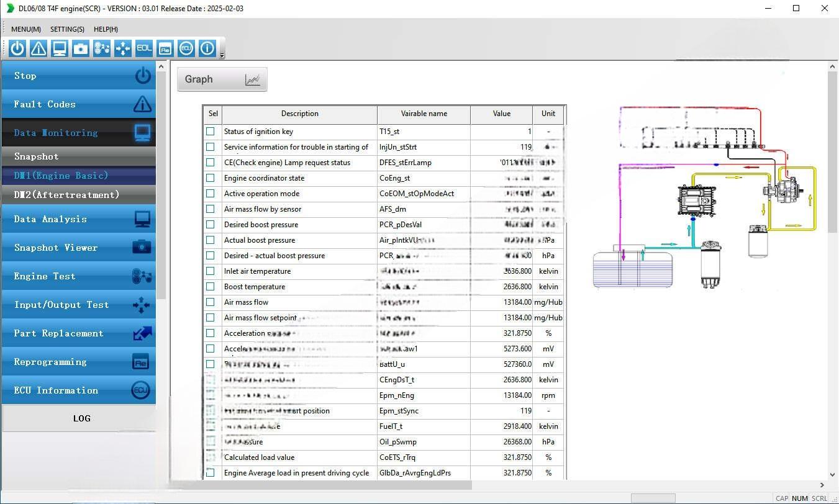Enable the Air mass flow by sensor checkbox

[211, 209]
